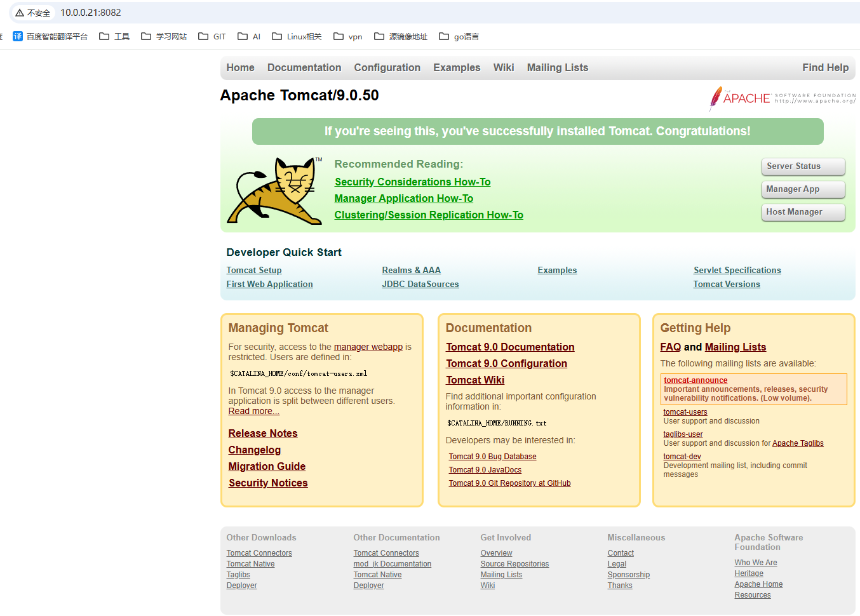Open the Linux相关 bookmarks folder
This screenshot has height=616, width=860.
pos(297,36)
